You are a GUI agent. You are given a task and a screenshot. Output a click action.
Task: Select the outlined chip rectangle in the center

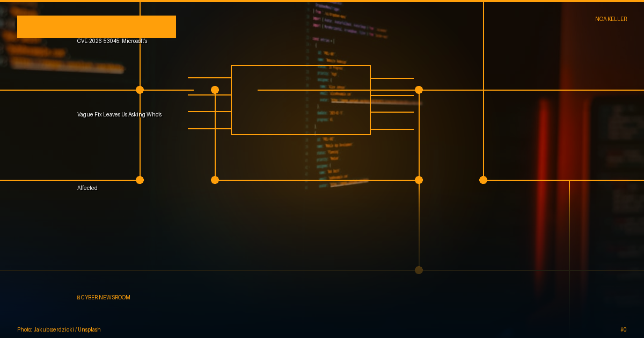pyautogui.click(x=301, y=100)
